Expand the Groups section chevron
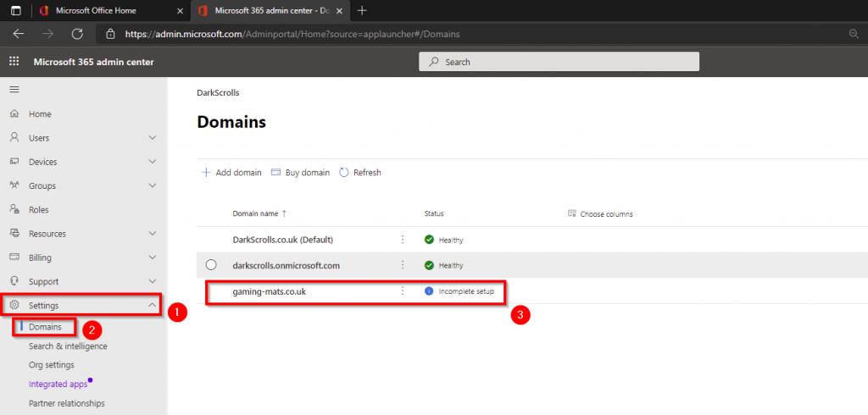Screen dimensions: 868x415 (x=153, y=186)
